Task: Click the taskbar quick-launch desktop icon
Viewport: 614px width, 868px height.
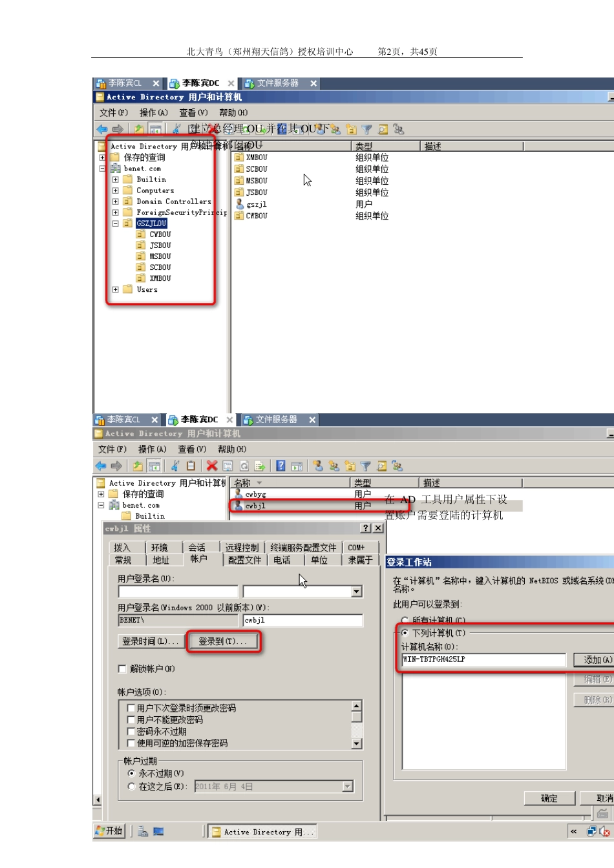Action: (x=158, y=832)
